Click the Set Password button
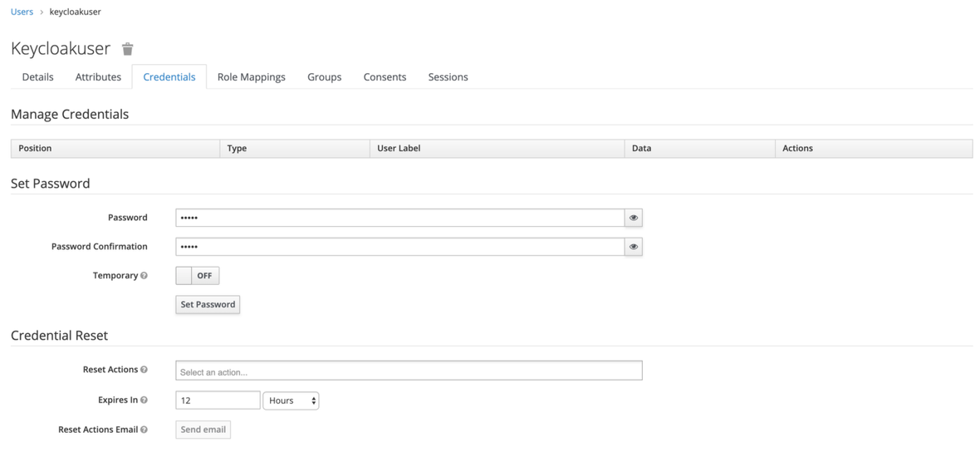Screen dimensions: 980x452 pos(208,304)
